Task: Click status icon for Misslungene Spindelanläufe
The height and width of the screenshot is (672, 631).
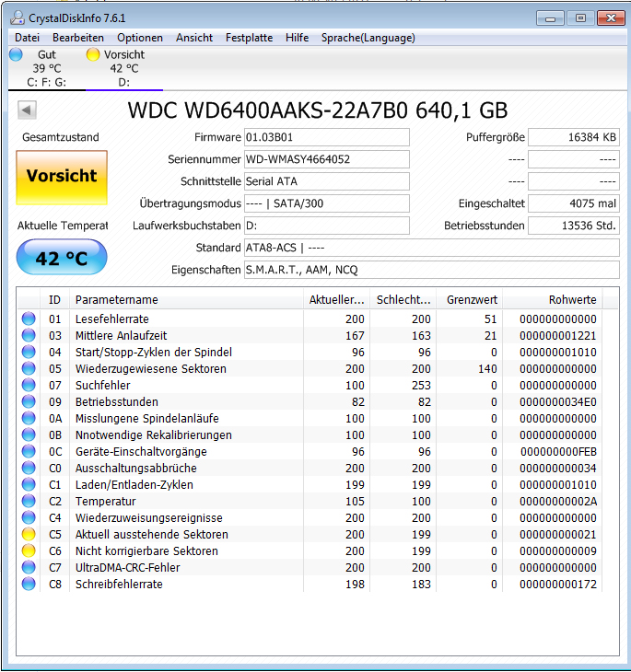Action: point(29,418)
